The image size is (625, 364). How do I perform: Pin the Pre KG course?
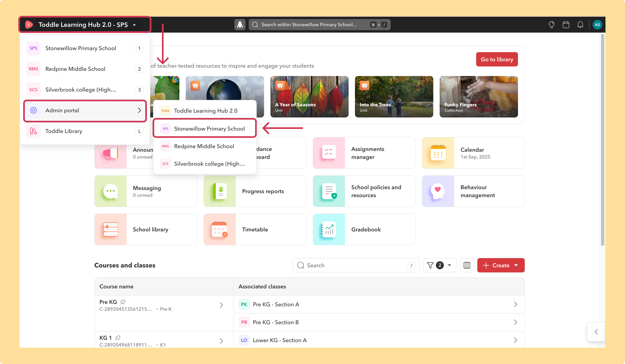point(123,302)
